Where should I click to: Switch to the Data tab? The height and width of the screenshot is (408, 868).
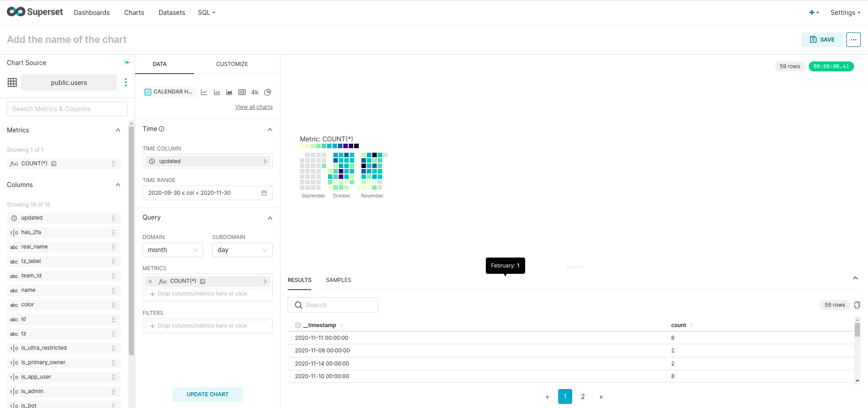(160, 64)
